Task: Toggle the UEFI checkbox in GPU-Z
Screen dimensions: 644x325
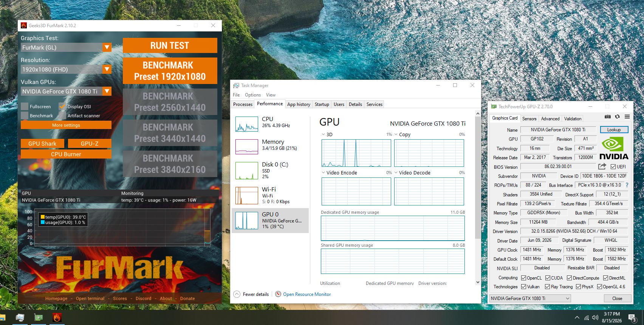Action: tap(613, 166)
